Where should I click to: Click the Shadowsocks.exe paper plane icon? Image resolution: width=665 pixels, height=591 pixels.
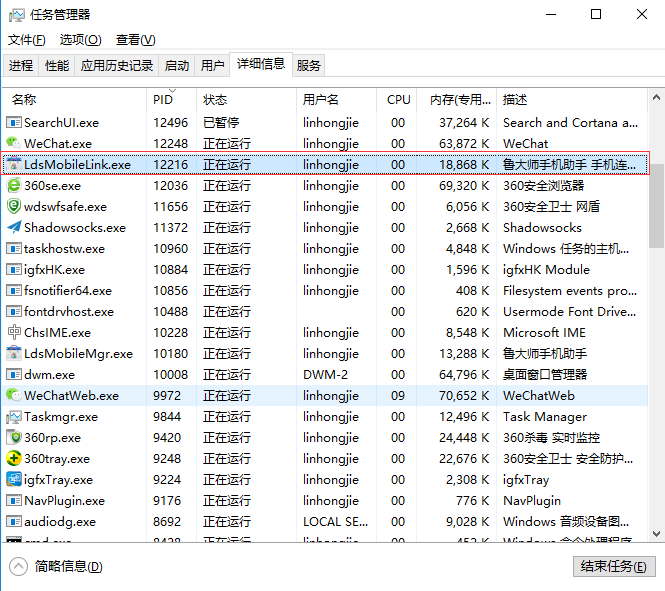coord(14,228)
